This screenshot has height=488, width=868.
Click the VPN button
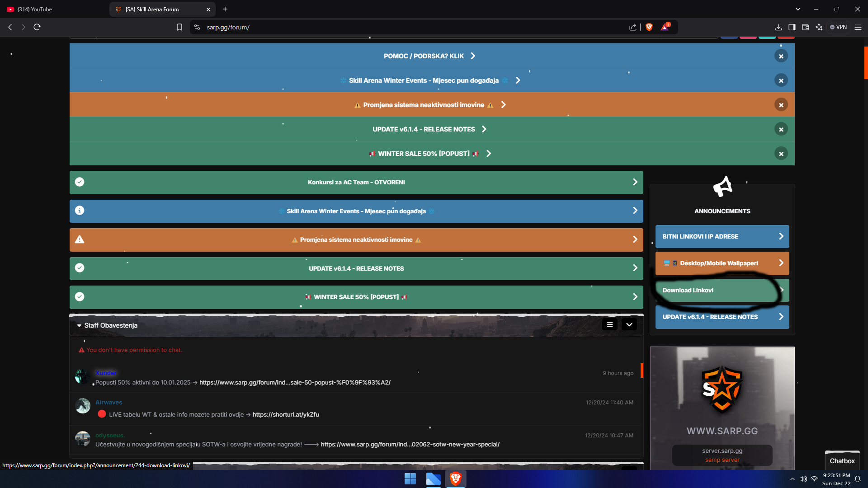click(x=839, y=27)
